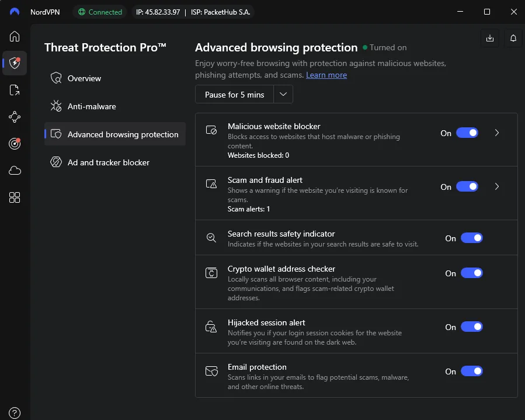Open Scam and fraud alert details chevron
The width and height of the screenshot is (525, 420).
(x=497, y=186)
